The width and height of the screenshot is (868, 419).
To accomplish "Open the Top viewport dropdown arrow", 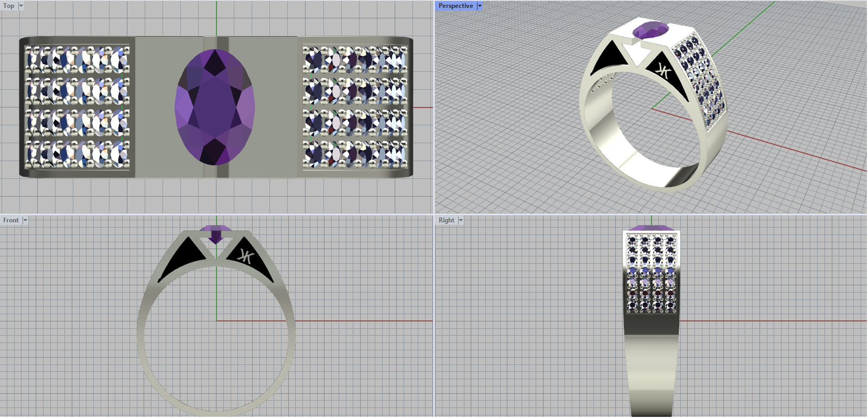I will (x=21, y=6).
